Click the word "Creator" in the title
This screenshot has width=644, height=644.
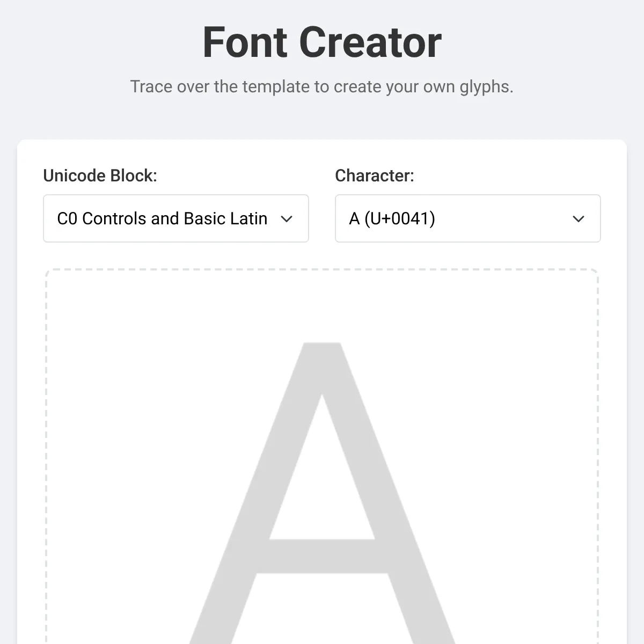click(x=370, y=42)
